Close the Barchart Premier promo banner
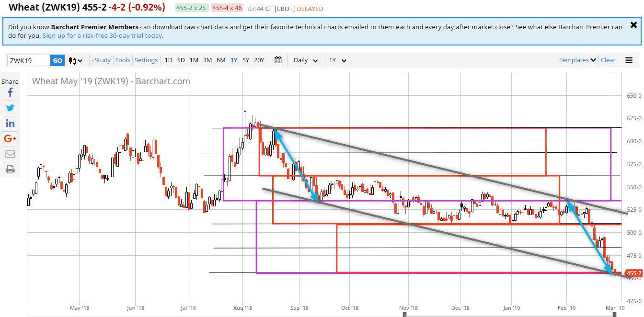The height and width of the screenshot is (317, 644). click(633, 25)
